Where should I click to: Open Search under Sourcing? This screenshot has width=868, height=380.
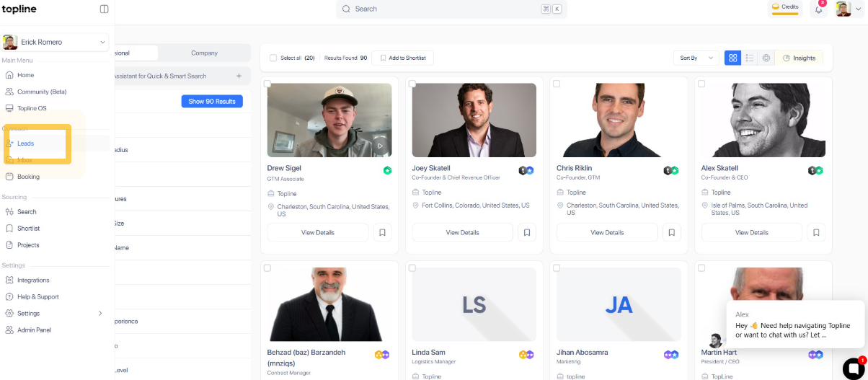(x=27, y=212)
